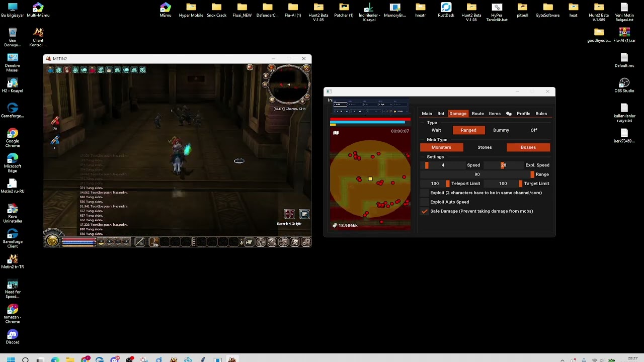Select the Geri Dönüşüm recycle bin icon
Image resolution: width=644 pixels, height=362 pixels.
pos(13,38)
